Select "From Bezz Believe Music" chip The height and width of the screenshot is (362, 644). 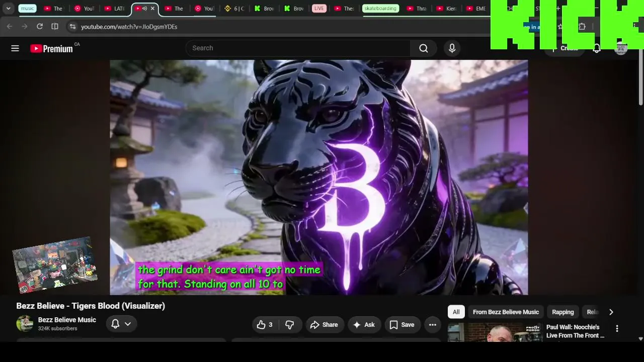pos(506,312)
